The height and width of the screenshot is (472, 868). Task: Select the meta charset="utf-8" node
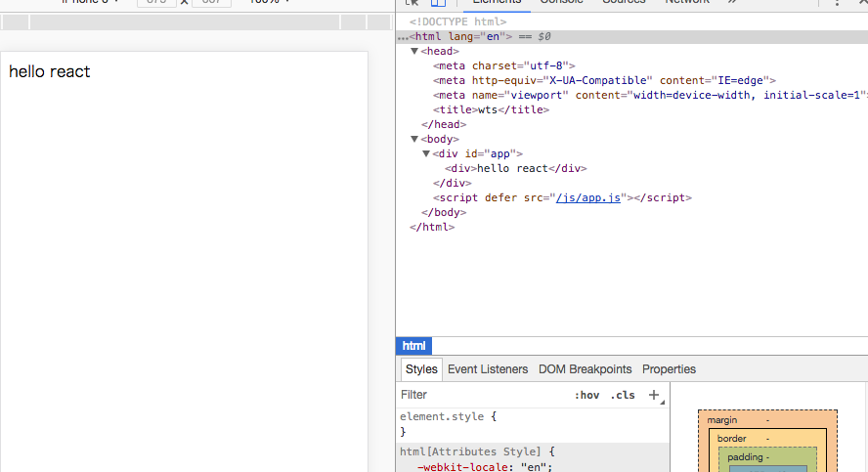click(503, 65)
